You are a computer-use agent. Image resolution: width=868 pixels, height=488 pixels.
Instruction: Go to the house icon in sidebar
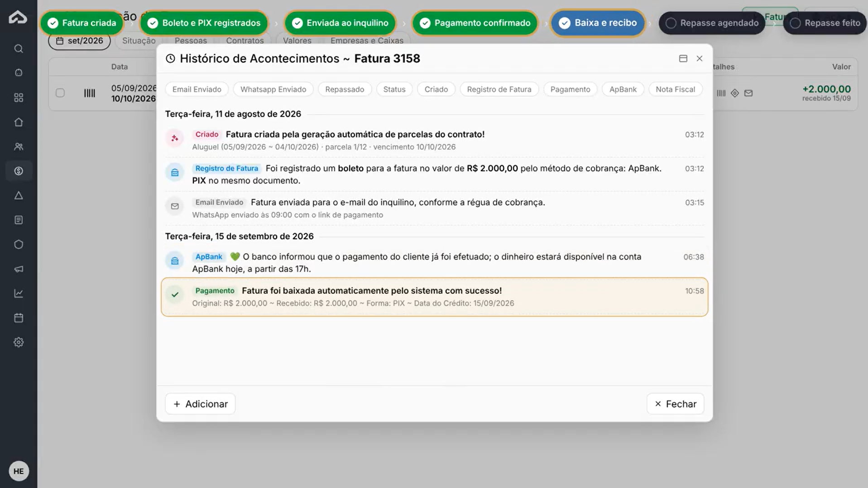[x=19, y=122]
